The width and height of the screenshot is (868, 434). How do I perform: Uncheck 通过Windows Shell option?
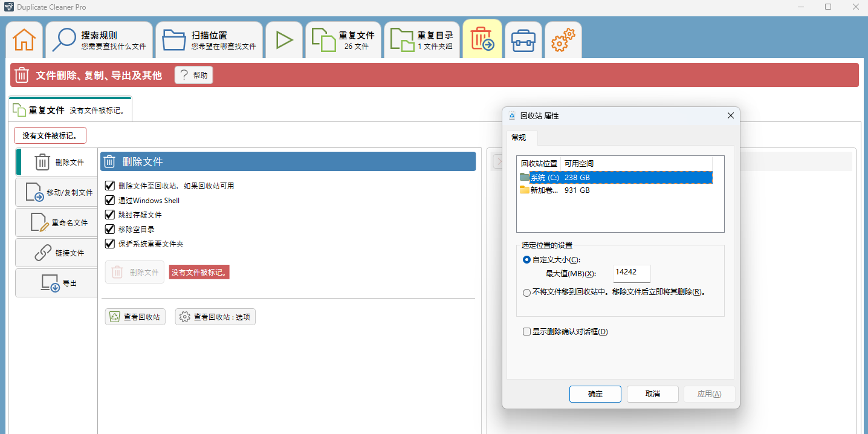point(109,201)
